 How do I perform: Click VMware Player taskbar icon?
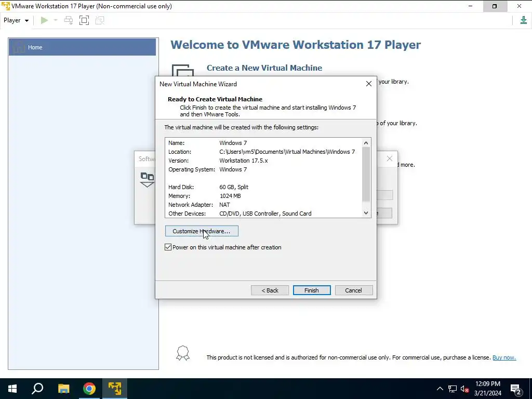tap(115, 389)
